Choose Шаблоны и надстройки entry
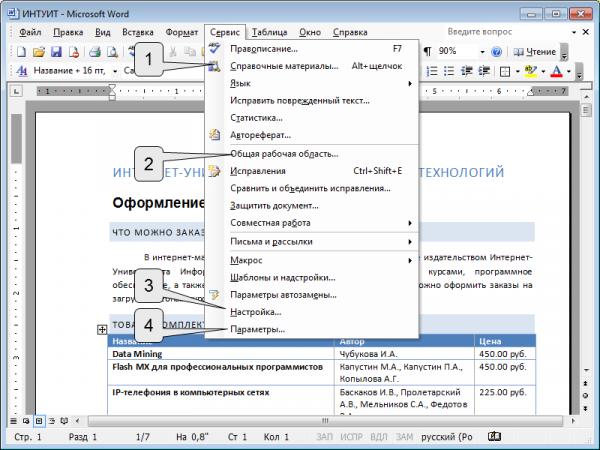Screen dimensions: 600x450 pyautogui.click(x=311, y=278)
